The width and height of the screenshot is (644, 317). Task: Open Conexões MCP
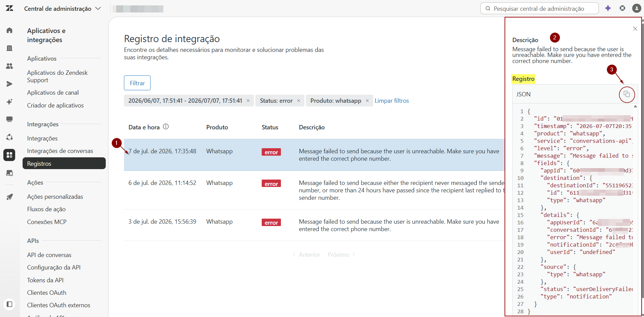[47, 222]
